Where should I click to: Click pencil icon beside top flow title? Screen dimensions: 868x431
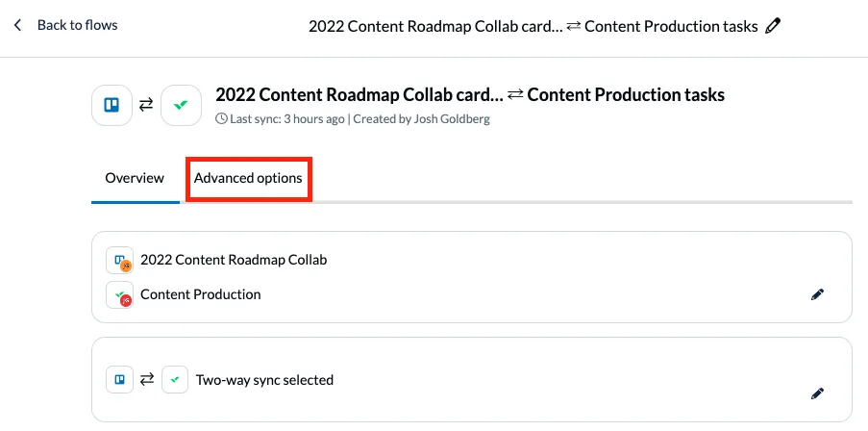tap(773, 26)
